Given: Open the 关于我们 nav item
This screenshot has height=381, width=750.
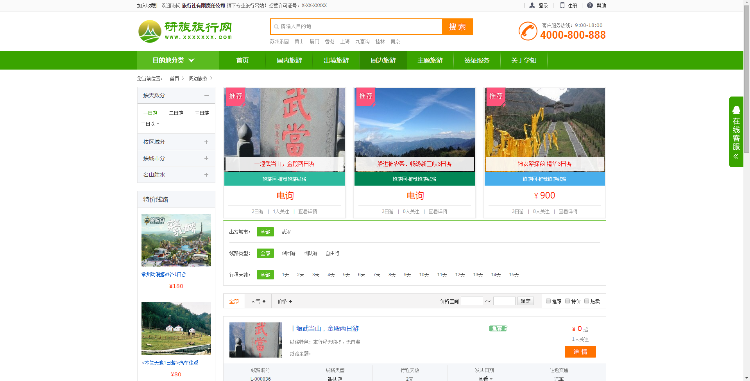Looking at the screenshot, I should tap(524, 60).
